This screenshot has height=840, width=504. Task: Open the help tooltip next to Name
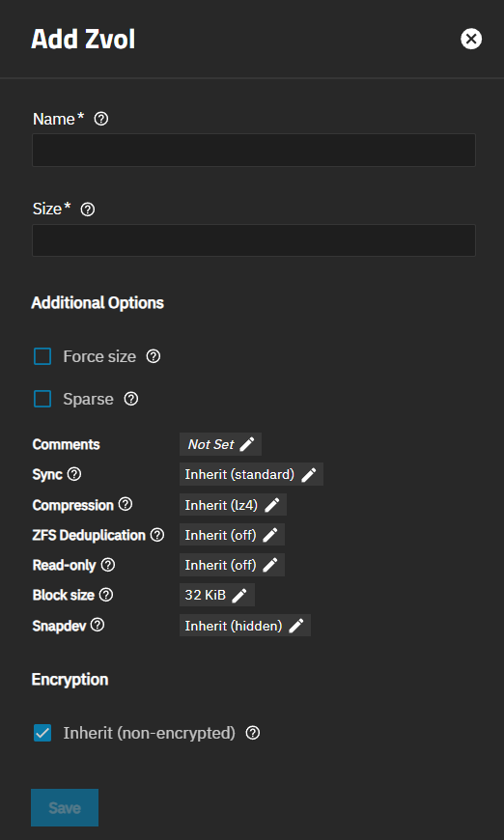[x=100, y=119]
